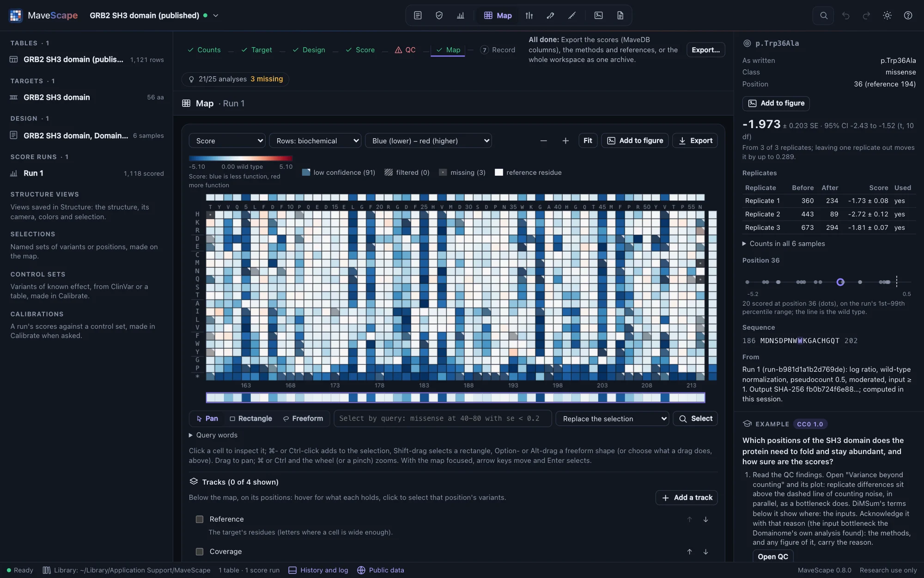Image resolution: width=924 pixels, height=578 pixels.
Task: Expand the Query words disclosure
Action: 213,435
